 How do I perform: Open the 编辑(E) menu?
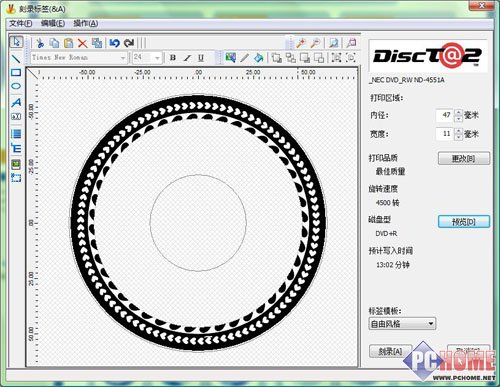[53, 23]
